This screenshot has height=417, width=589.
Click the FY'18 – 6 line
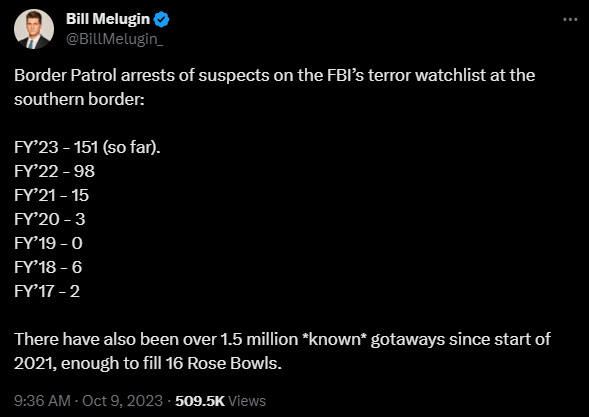tap(48, 267)
